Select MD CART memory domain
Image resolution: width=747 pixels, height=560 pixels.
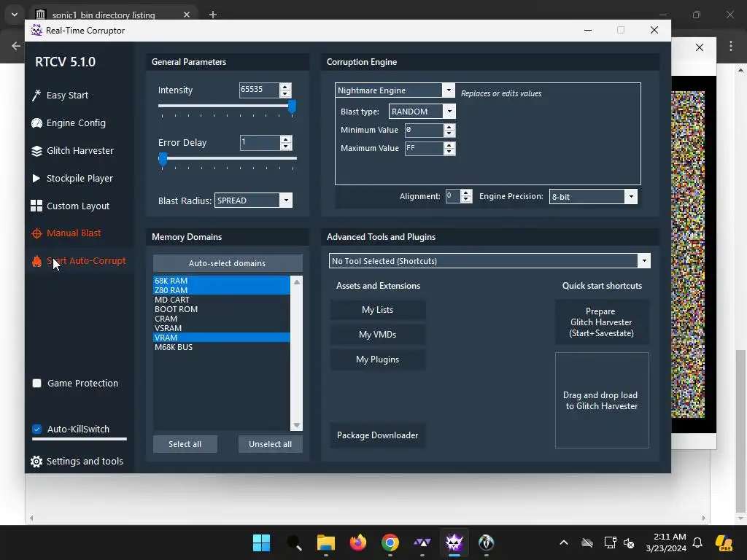click(x=222, y=300)
